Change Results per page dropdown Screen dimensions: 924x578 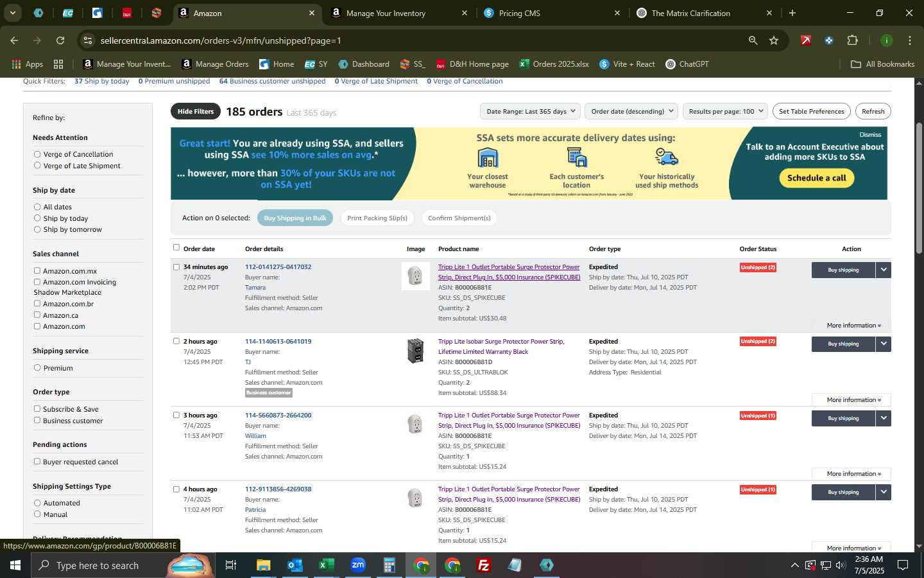(725, 111)
